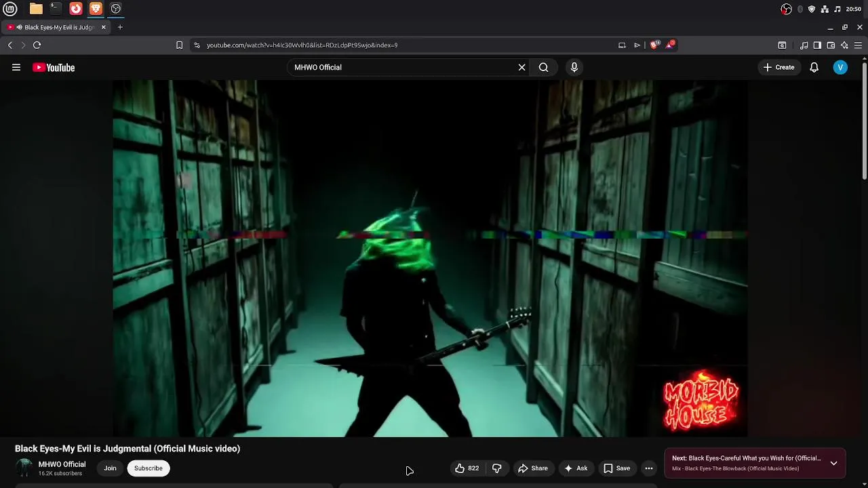This screenshot has width=868, height=488.
Task: Open YouTube notifications bell
Action: pyautogui.click(x=814, y=67)
